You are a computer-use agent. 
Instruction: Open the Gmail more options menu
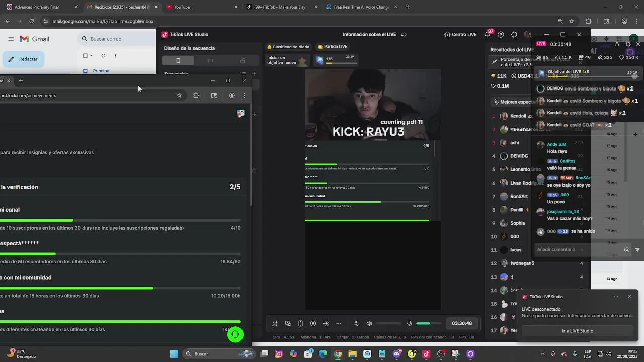click(115, 56)
